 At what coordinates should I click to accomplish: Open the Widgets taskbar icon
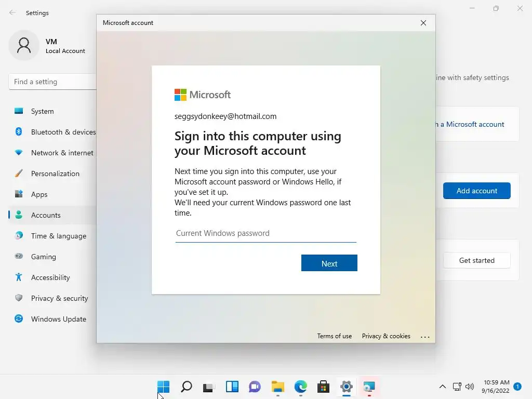pyautogui.click(x=232, y=387)
